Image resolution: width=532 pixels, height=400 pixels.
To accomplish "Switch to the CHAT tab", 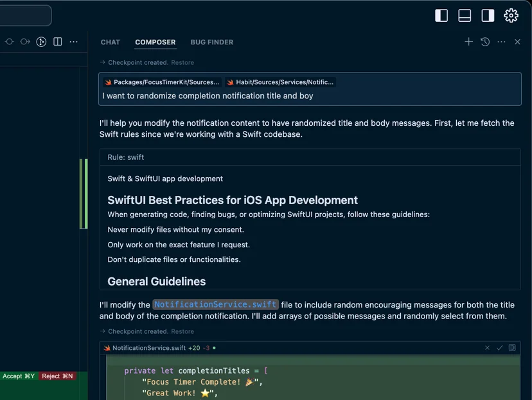I will coord(111,42).
